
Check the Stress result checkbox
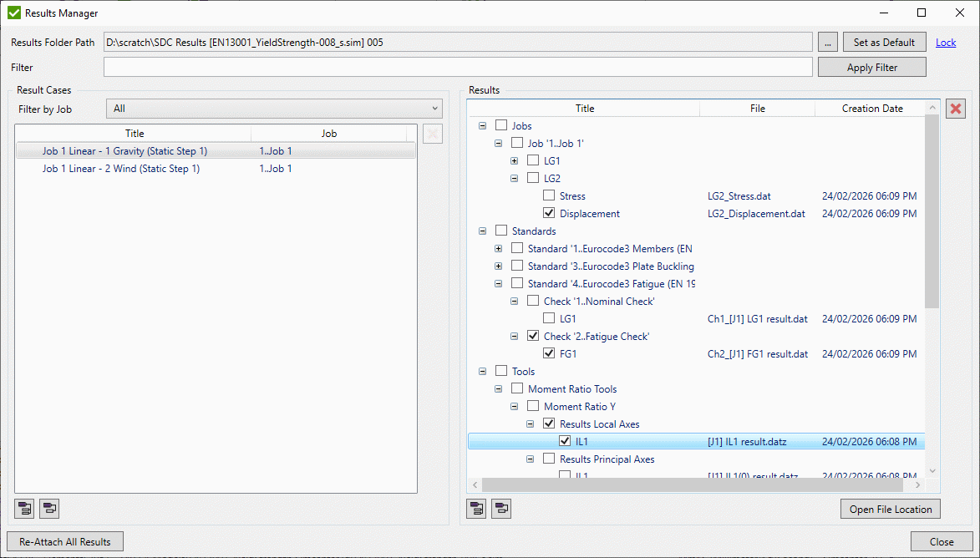[549, 195]
